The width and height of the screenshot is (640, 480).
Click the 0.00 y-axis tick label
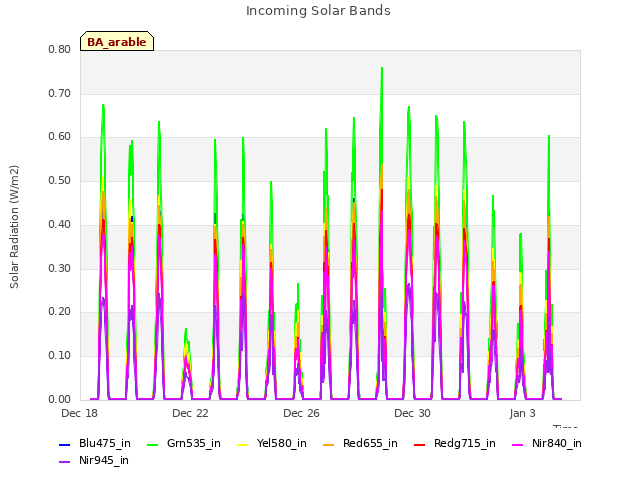point(60,400)
